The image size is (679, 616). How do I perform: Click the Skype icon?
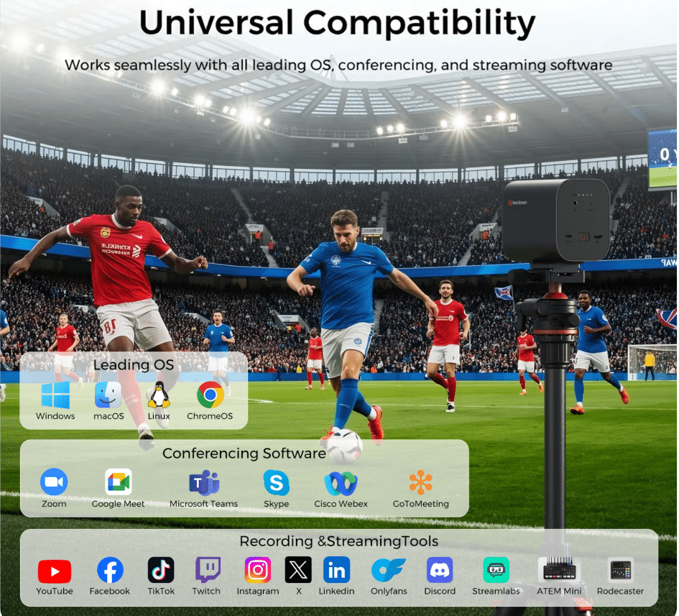[x=276, y=482]
